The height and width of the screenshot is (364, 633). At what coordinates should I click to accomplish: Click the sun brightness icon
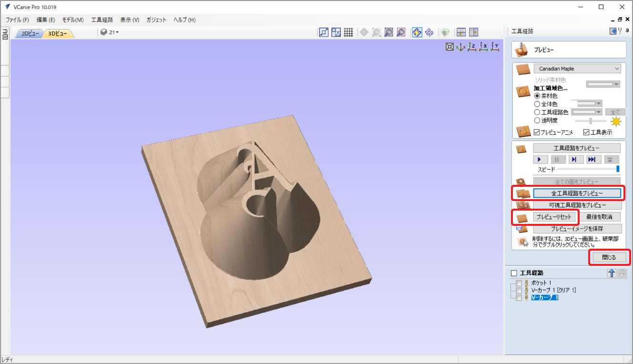[616, 121]
